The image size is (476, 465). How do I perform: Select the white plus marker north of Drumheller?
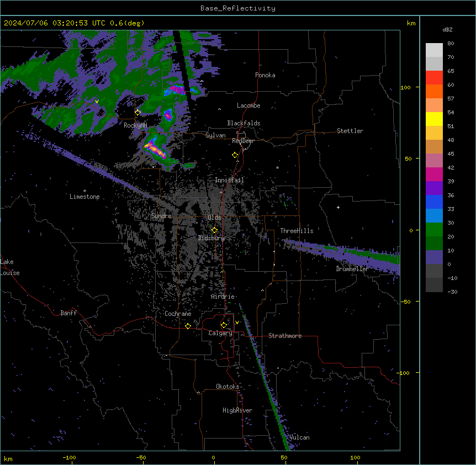click(338, 207)
